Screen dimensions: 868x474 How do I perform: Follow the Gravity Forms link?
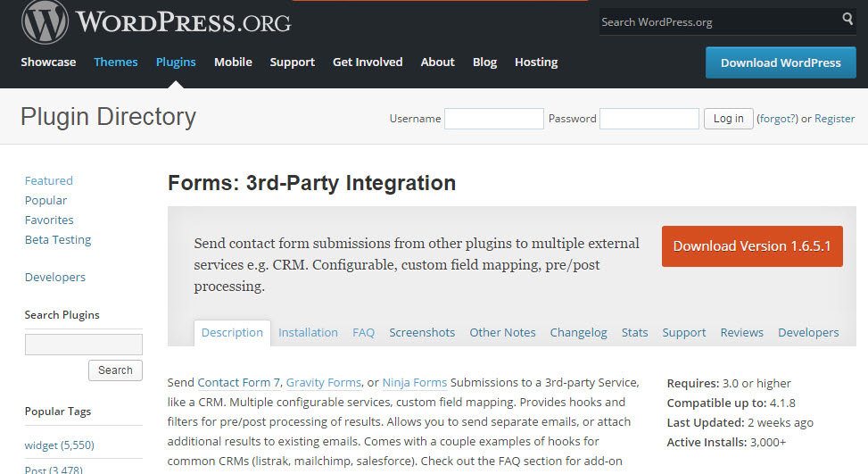[324, 383]
